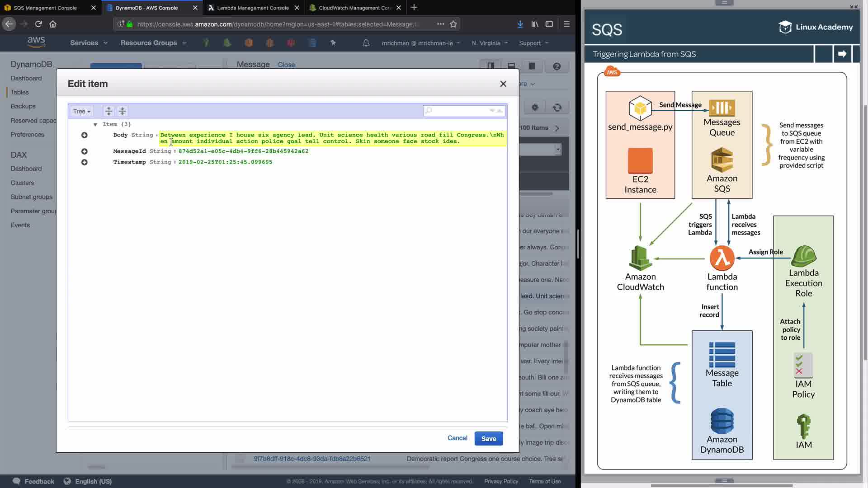Screen dimensions: 868x488
Task: Click the plus icon beside Body
Action: pos(84,135)
